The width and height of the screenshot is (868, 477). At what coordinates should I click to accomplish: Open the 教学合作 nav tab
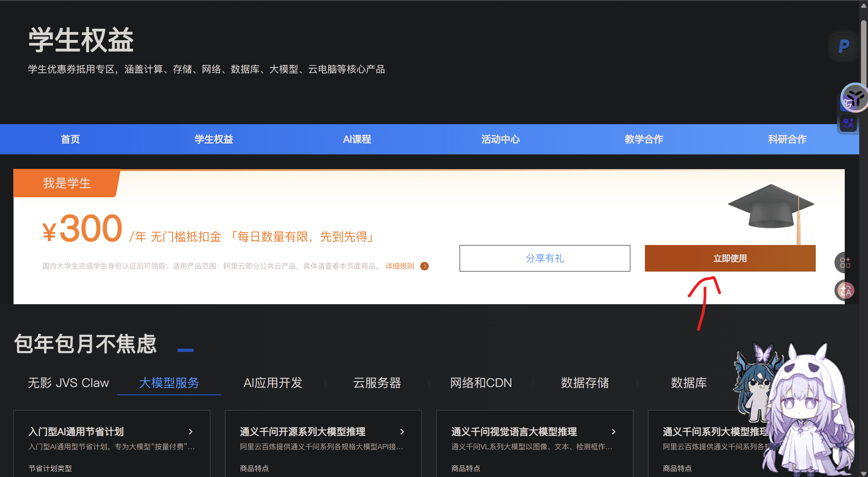click(x=644, y=139)
